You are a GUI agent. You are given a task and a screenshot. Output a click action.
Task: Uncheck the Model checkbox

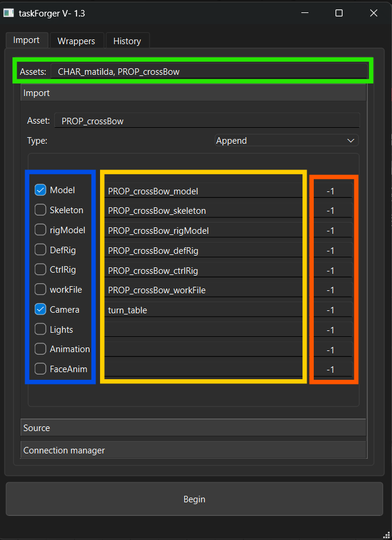40,190
